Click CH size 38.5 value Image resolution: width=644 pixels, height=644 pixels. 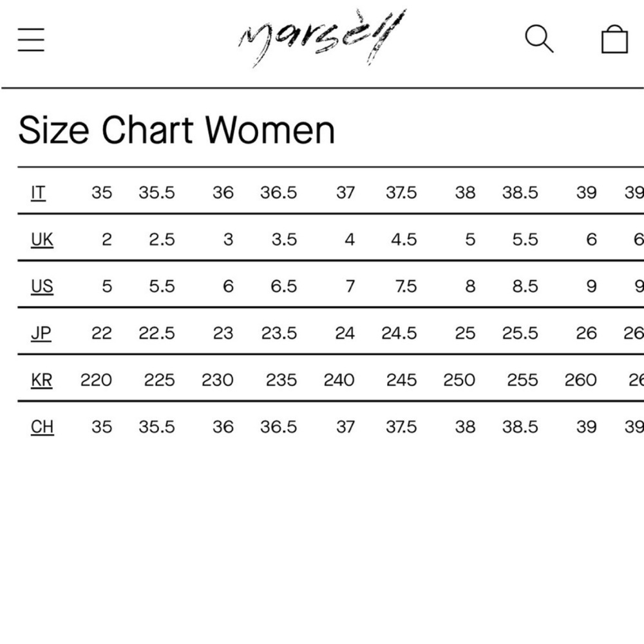click(520, 427)
